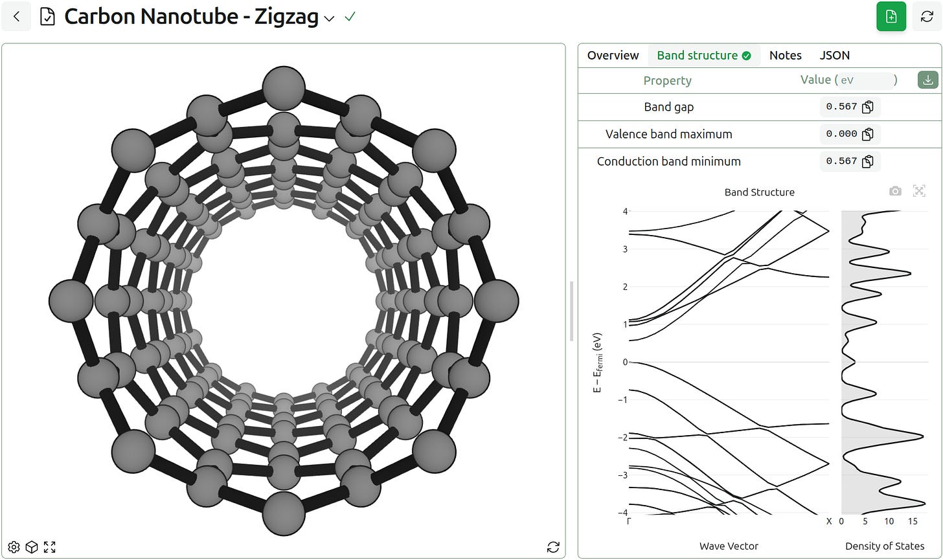The height and width of the screenshot is (560, 943).
Task: Click the Valence band maximum value 0.000
Action: click(x=841, y=134)
